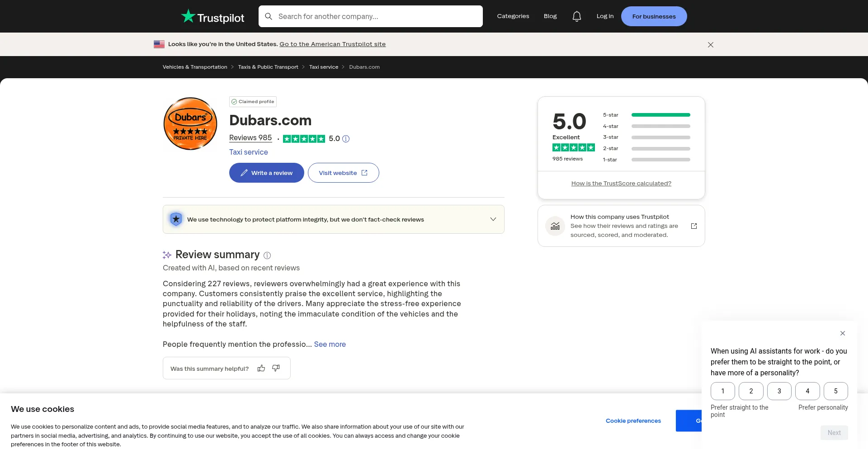Image resolution: width=868 pixels, height=449 pixels.
Task: Go to Taxis & Public Transport breadcrumb
Action: pos(268,67)
